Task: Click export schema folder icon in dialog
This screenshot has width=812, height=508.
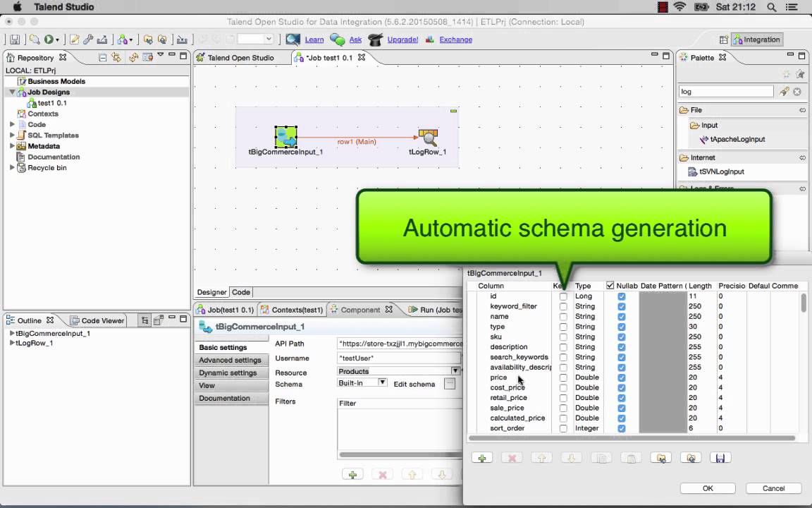Action: pyautogui.click(x=691, y=458)
